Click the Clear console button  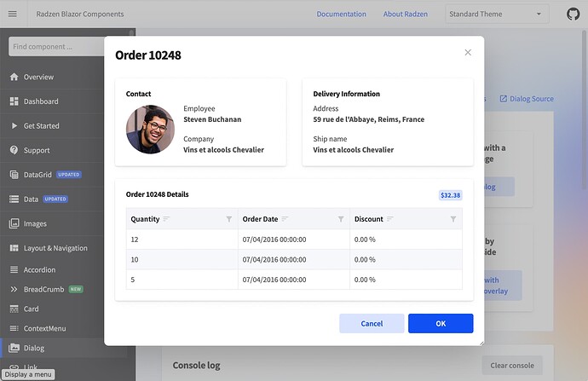point(512,366)
